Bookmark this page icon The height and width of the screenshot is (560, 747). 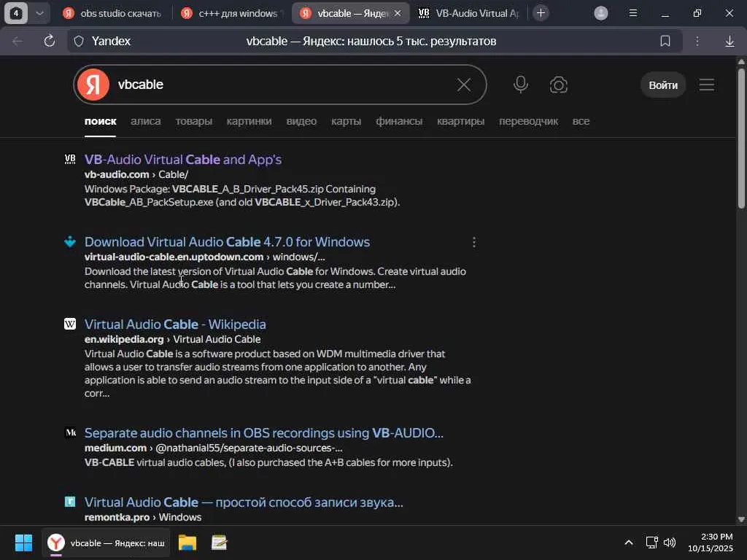click(665, 42)
